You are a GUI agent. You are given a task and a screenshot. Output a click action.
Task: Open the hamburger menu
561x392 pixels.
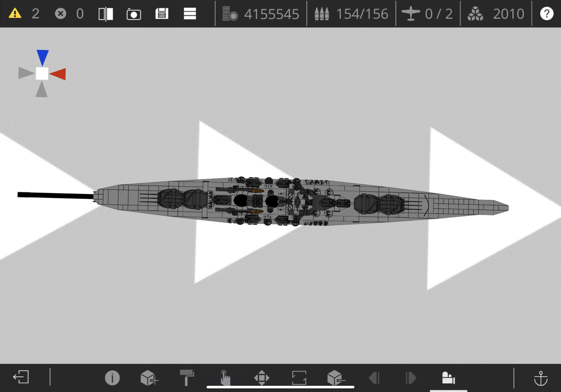pyautogui.click(x=190, y=14)
